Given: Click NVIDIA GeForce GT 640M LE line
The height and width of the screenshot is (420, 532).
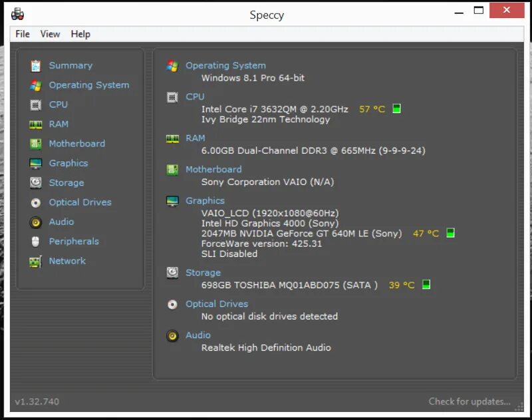Looking at the screenshot, I should tap(301, 233).
